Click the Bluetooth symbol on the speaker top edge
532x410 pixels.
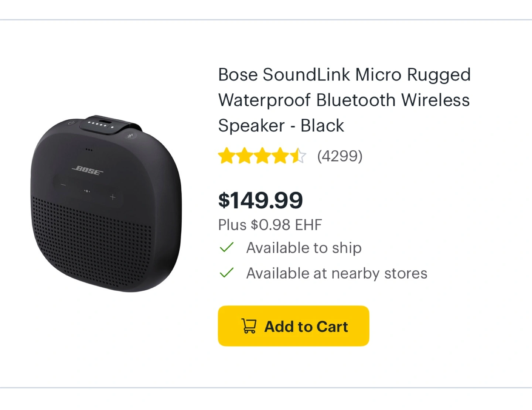130,136
